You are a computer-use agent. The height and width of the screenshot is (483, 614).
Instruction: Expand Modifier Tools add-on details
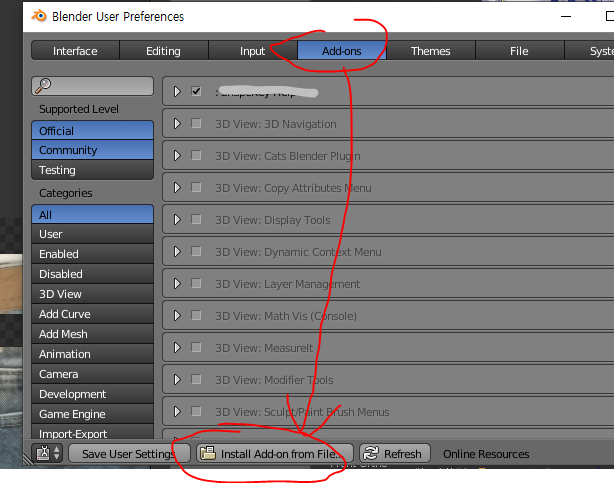pos(177,380)
